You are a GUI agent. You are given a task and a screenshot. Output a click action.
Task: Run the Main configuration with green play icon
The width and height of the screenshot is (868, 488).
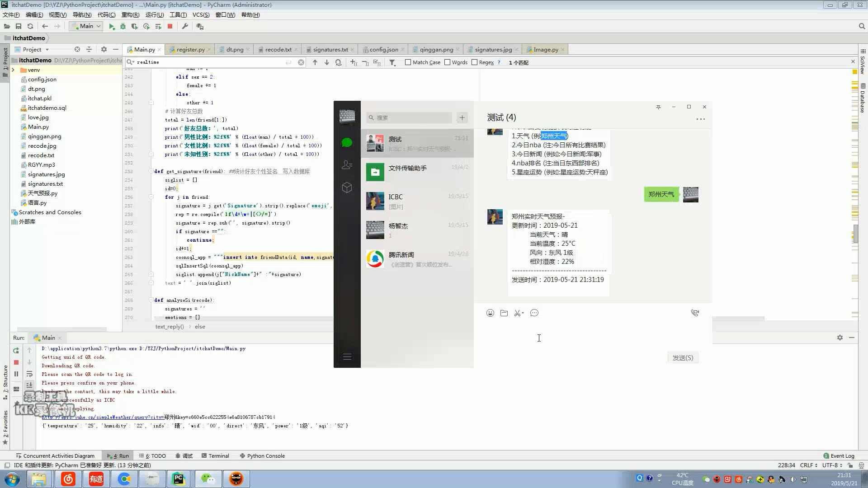112,27
